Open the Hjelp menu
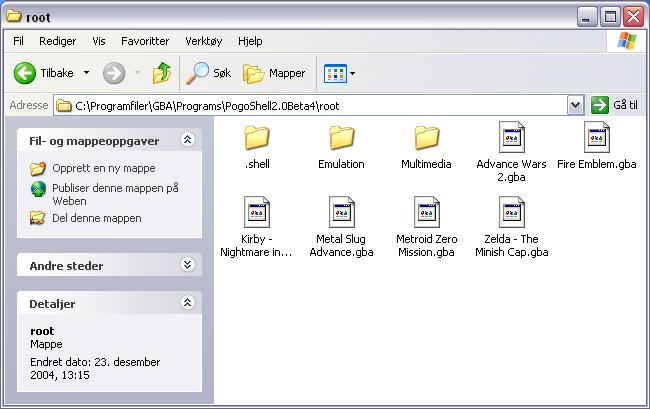The image size is (650, 409). (250, 41)
